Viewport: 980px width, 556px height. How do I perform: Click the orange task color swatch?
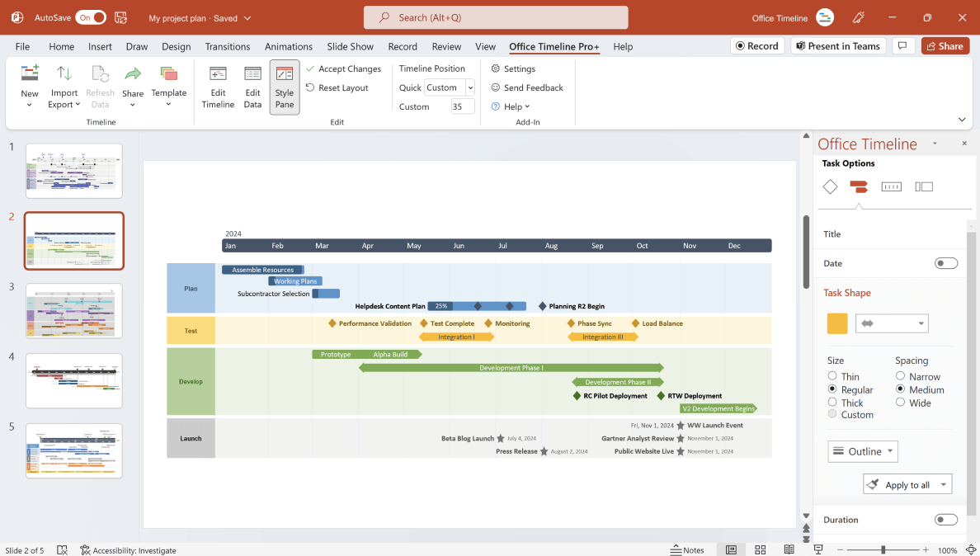836,323
